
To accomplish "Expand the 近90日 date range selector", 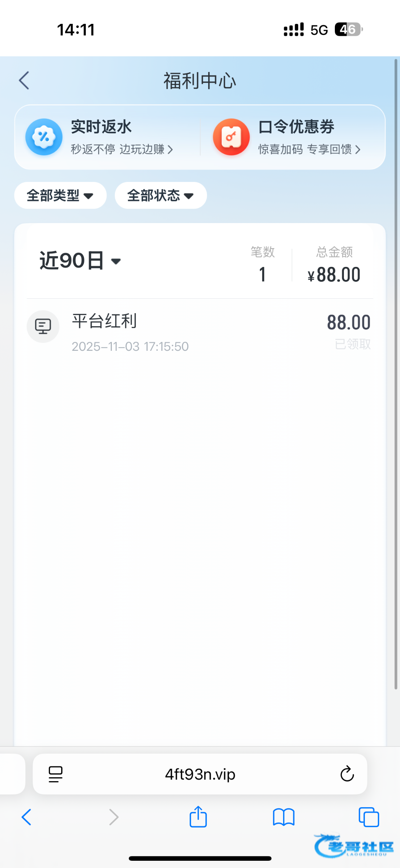I will point(80,261).
